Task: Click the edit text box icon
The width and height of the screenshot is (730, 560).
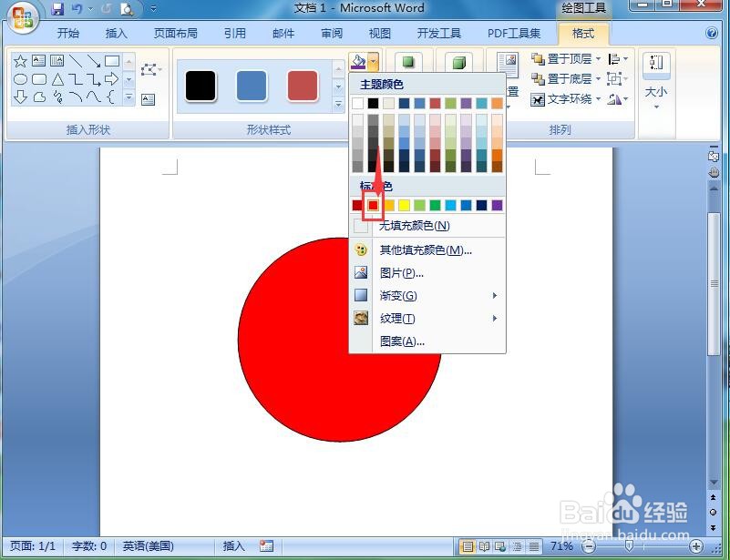Action: tap(148, 99)
